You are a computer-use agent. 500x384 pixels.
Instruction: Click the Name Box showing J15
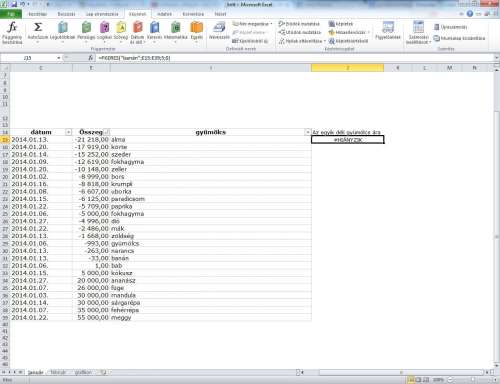click(28, 58)
